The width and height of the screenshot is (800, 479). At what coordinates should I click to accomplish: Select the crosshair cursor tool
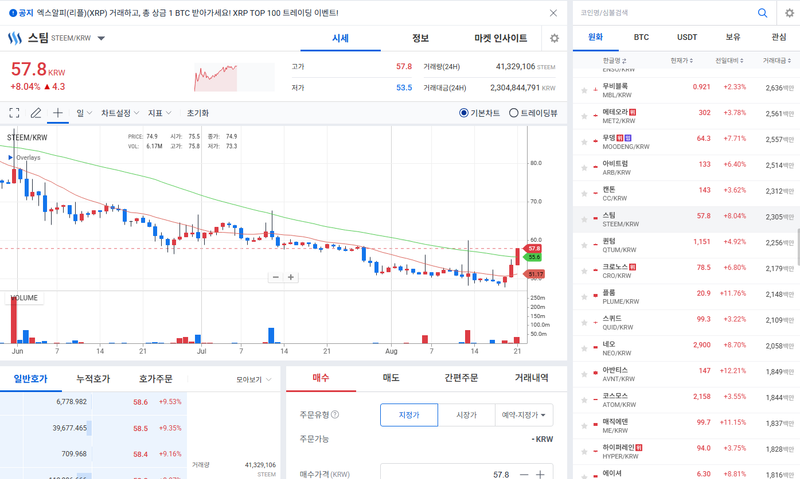click(x=58, y=113)
